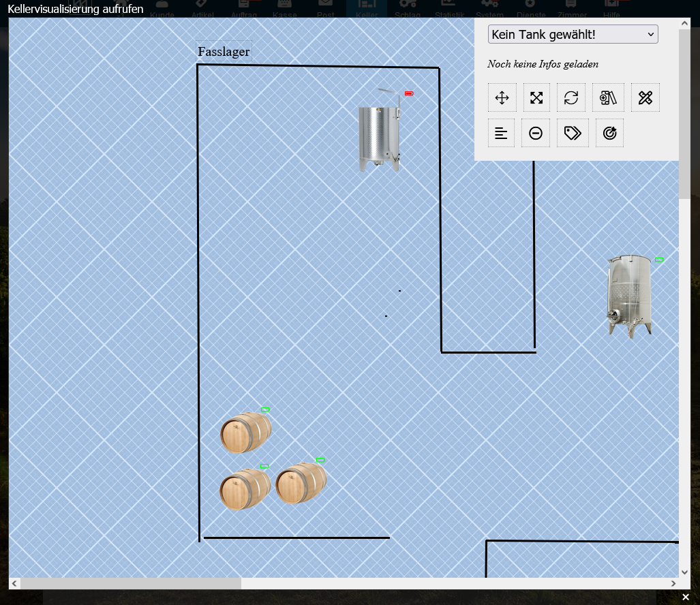Open the 'Kein Tank gewählt!' dropdown
700x605 pixels.
(x=573, y=34)
